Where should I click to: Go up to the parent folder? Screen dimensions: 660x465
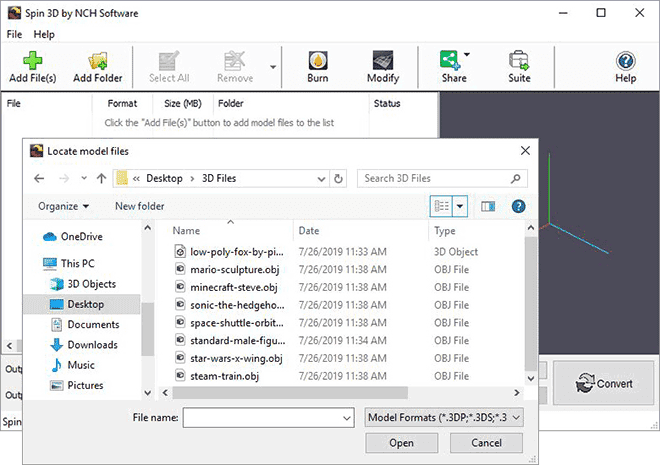101,178
